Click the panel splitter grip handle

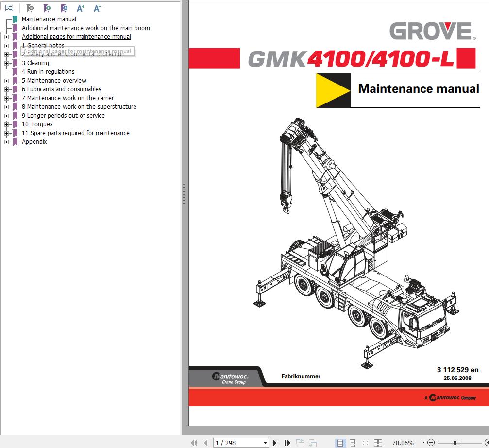tap(184, 195)
